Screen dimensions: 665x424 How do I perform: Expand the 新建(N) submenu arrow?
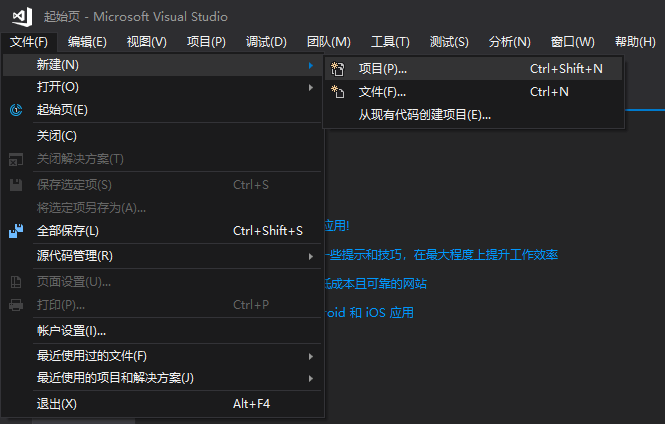click(x=311, y=65)
